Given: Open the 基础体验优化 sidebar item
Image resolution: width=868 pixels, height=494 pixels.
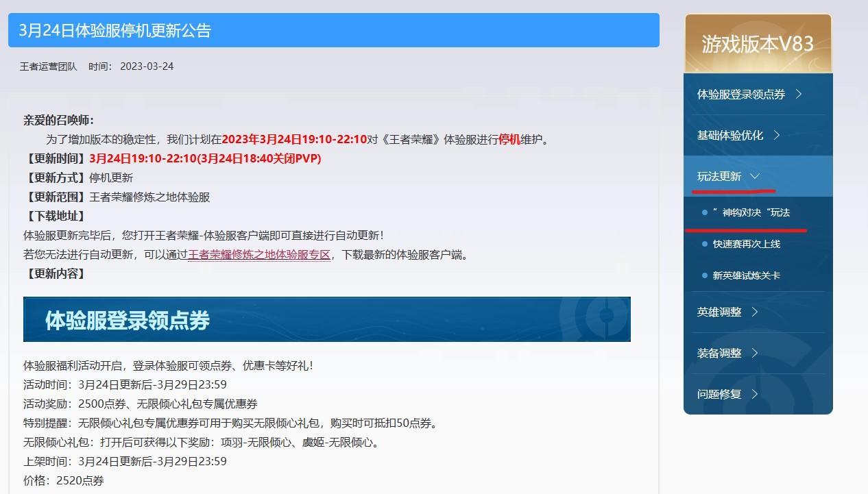Looking at the screenshot, I should click(732, 135).
